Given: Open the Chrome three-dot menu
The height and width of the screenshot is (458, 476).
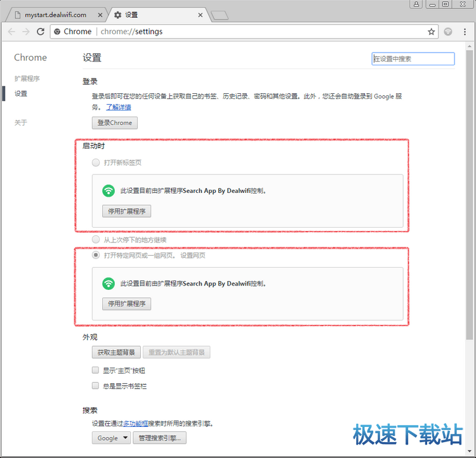Looking at the screenshot, I should pyautogui.click(x=465, y=32).
